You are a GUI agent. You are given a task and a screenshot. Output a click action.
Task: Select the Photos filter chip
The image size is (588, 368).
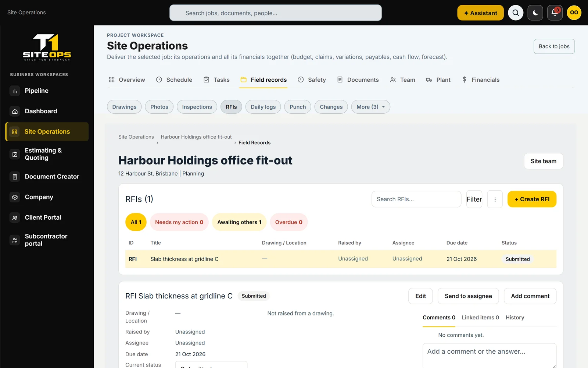pyautogui.click(x=159, y=107)
